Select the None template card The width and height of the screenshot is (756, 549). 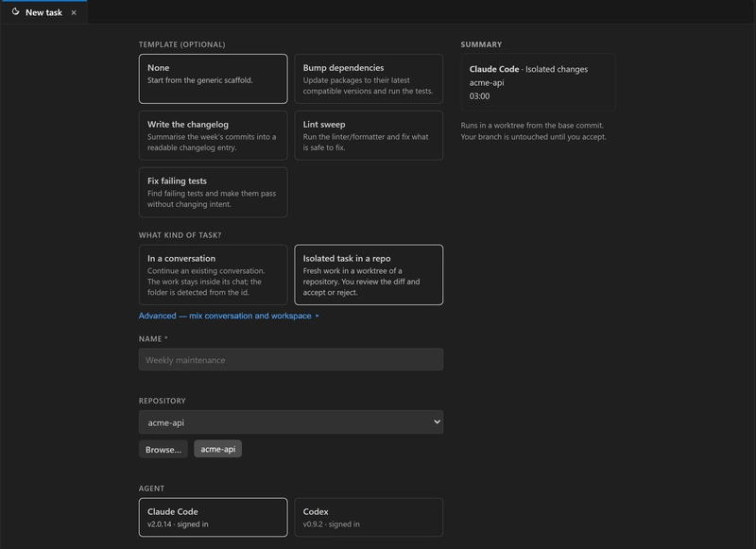tap(214, 78)
